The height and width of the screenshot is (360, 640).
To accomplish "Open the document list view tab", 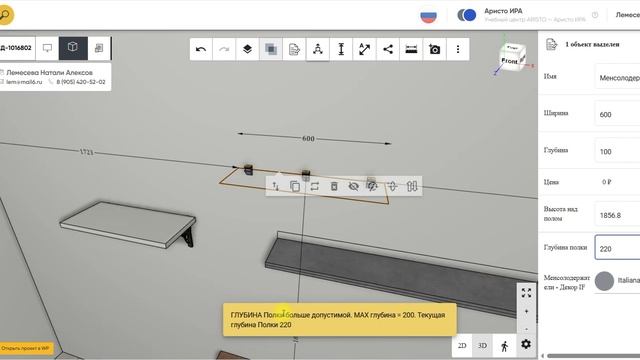I will click(98, 48).
